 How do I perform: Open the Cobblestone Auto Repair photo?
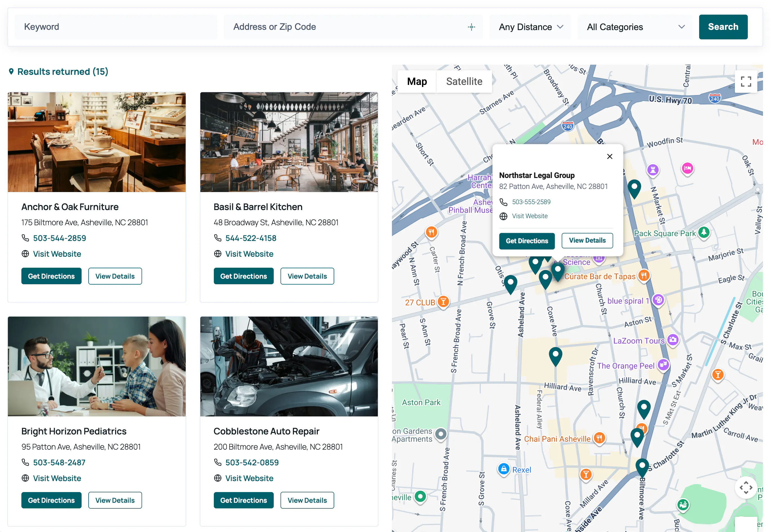(x=289, y=366)
